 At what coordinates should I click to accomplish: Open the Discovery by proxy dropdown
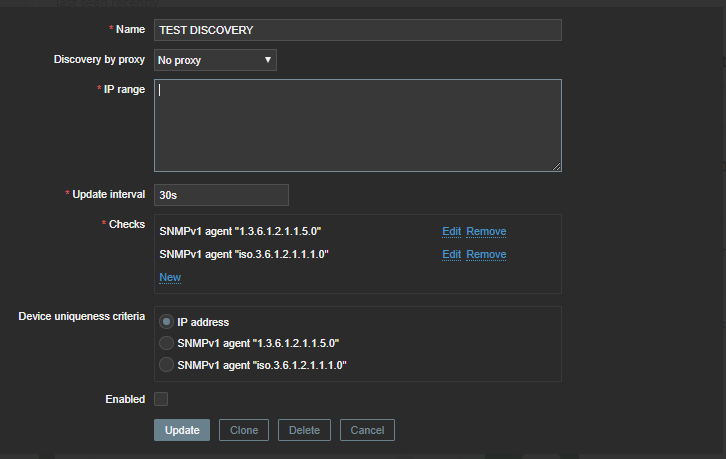(x=215, y=60)
